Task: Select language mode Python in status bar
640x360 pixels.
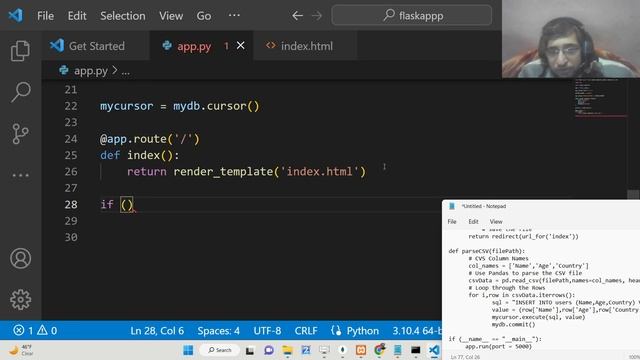Action: tap(363, 331)
